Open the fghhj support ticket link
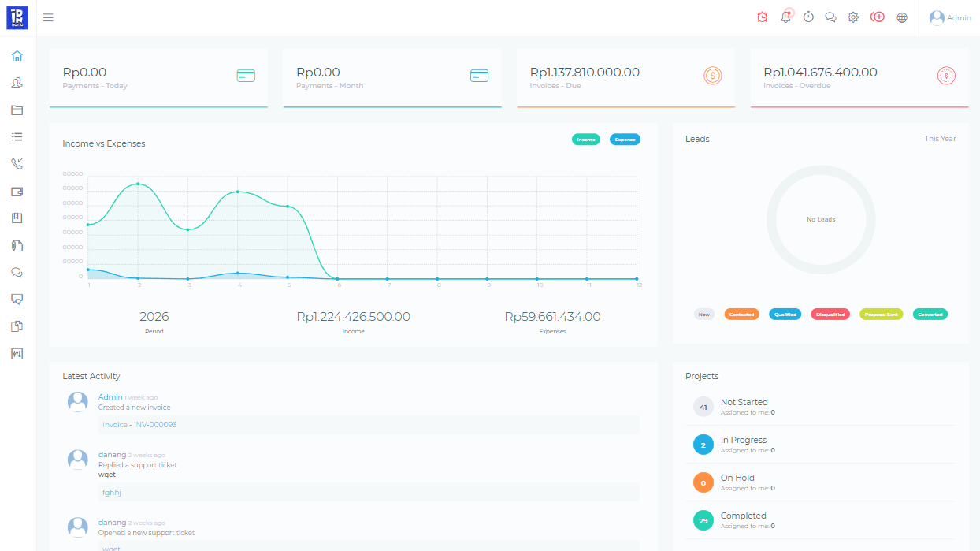Image resolution: width=980 pixels, height=551 pixels. click(x=112, y=493)
